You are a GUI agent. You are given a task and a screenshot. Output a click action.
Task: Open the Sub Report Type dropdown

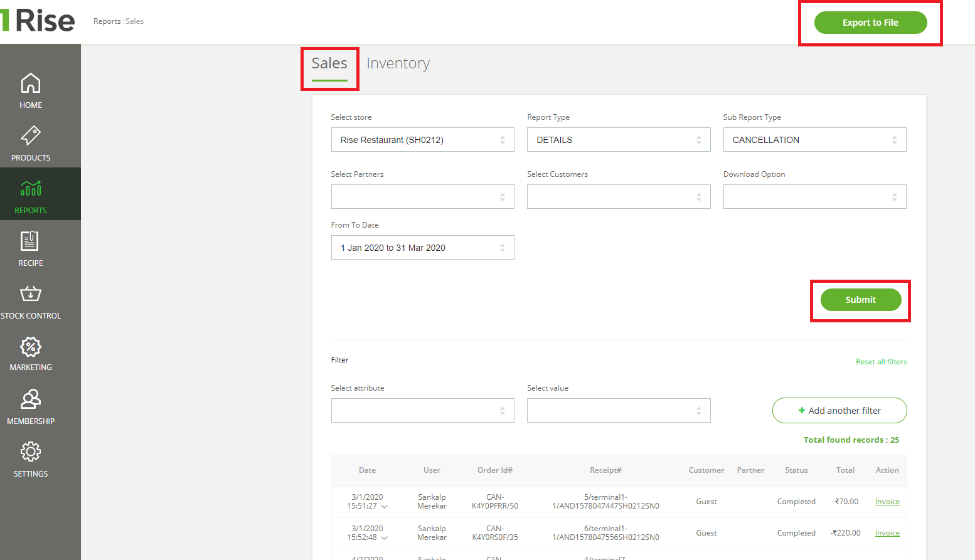click(815, 140)
